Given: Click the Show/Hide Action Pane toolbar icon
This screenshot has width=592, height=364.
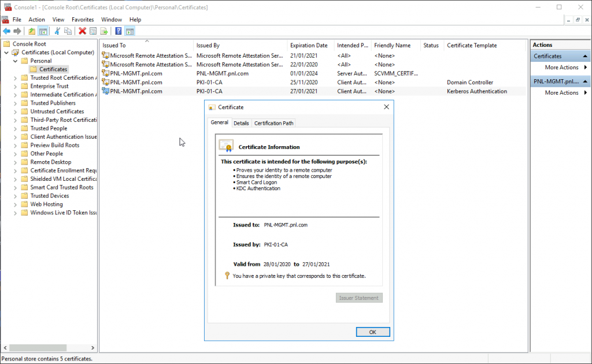Looking at the screenshot, I should pos(130,31).
